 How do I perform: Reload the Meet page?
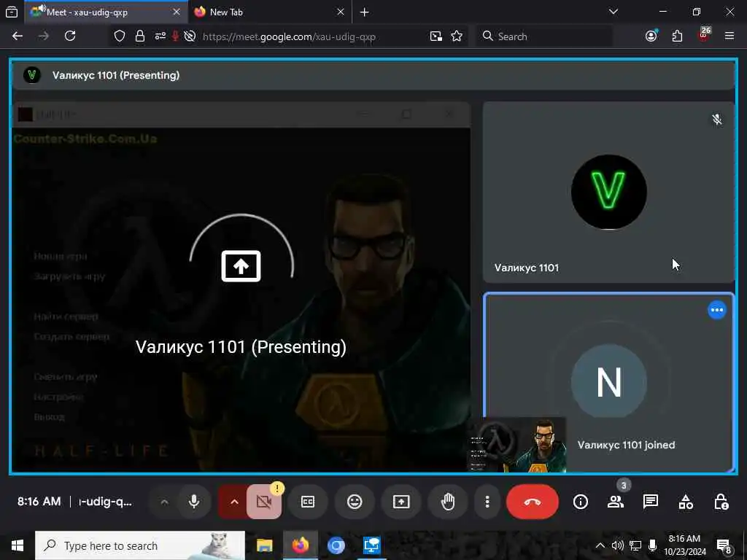(x=70, y=36)
